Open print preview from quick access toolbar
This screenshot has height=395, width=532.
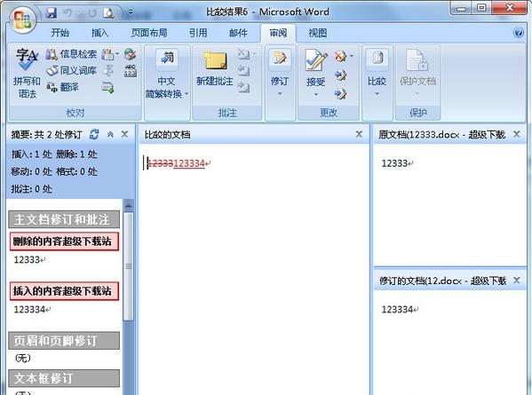(108, 13)
